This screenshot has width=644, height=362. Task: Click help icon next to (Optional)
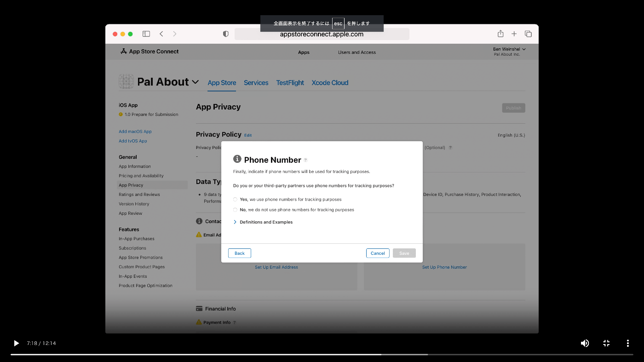pyautogui.click(x=450, y=148)
